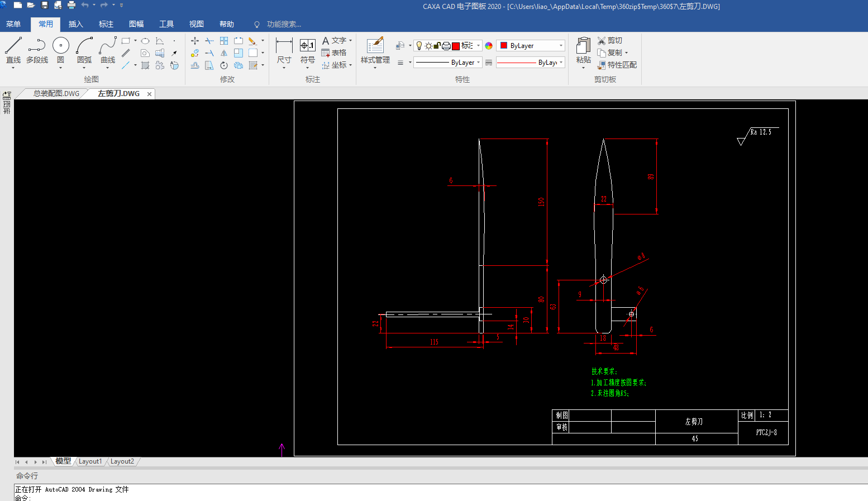This screenshot has height=501, width=868.
Task: Select the rotate modify tool
Action: coord(224,65)
